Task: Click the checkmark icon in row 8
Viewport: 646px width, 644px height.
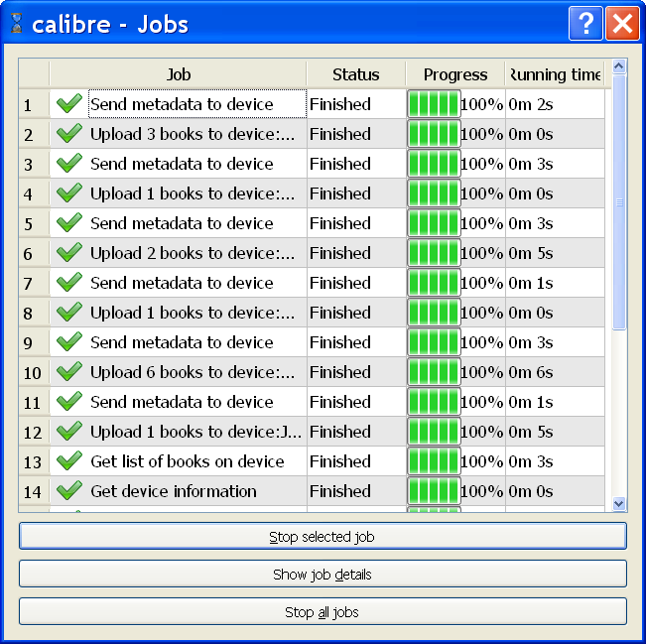Action: (x=69, y=312)
